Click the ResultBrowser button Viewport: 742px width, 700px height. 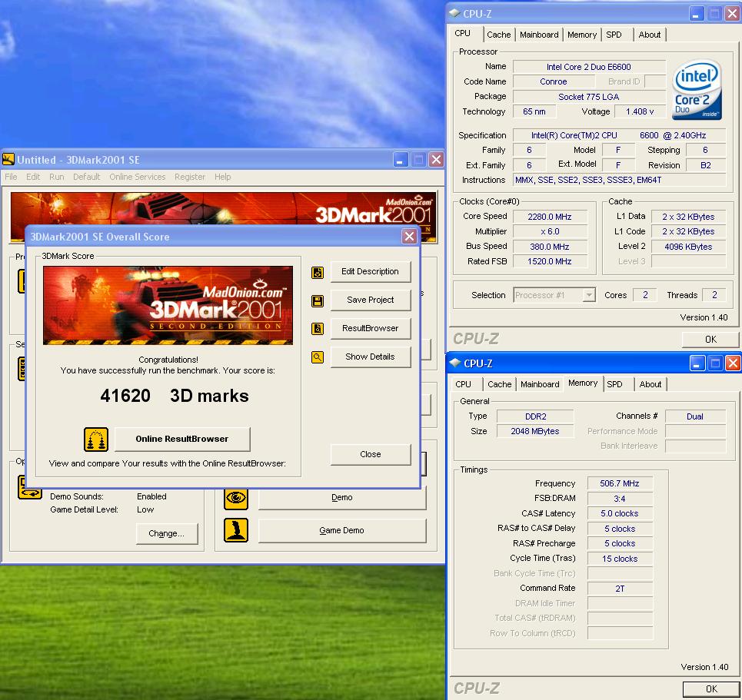pyautogui.click(x=370, y=328)
